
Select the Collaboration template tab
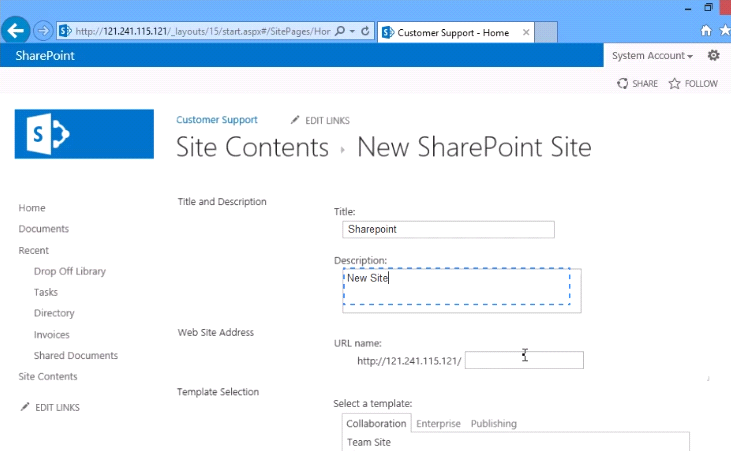[376, 423]
